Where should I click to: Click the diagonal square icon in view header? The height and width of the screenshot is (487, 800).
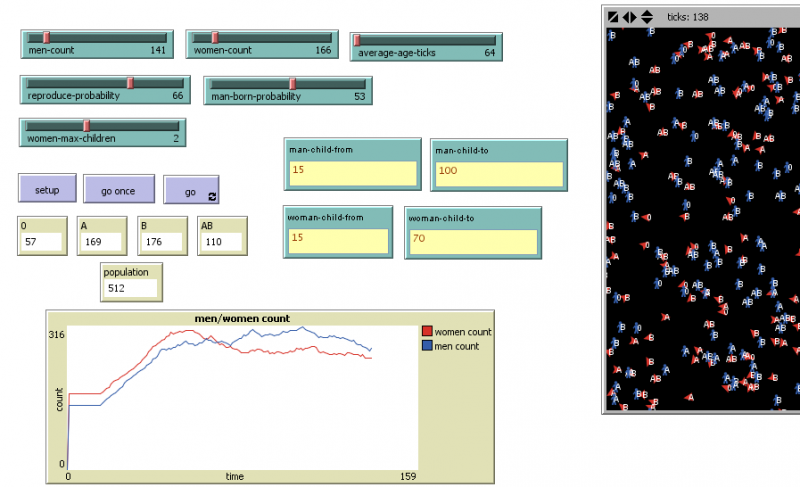point(613,17)
